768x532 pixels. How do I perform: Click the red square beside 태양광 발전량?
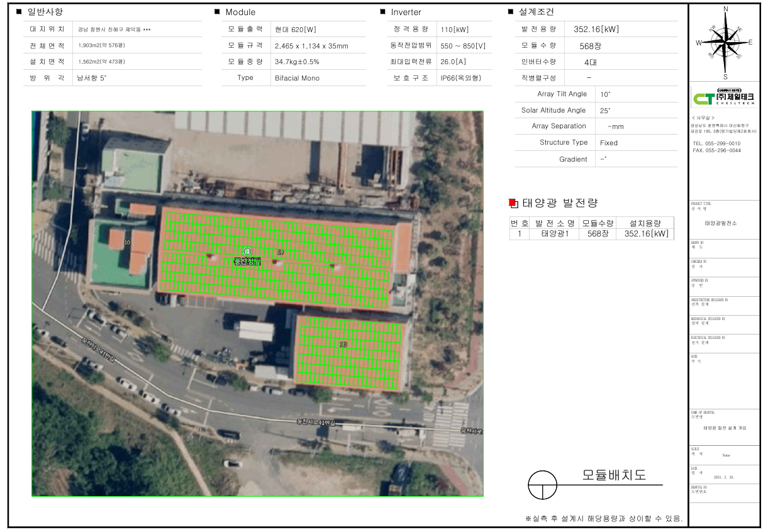click(x=513, y=202)
